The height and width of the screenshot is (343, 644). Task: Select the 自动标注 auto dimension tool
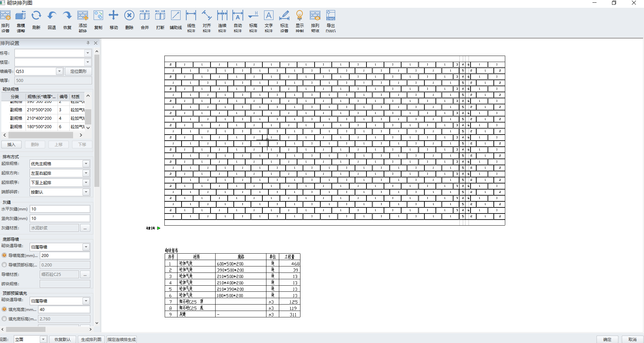[x=238, y=21]
